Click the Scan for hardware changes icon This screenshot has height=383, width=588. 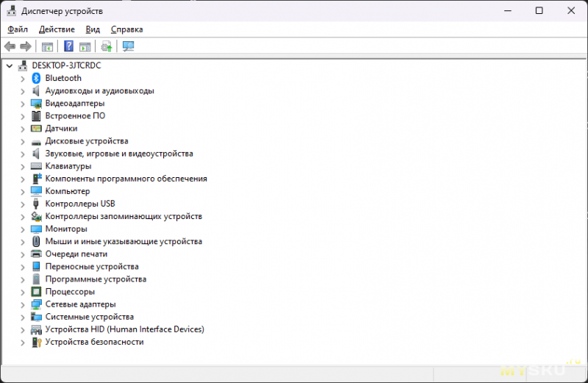coord(128,46)
